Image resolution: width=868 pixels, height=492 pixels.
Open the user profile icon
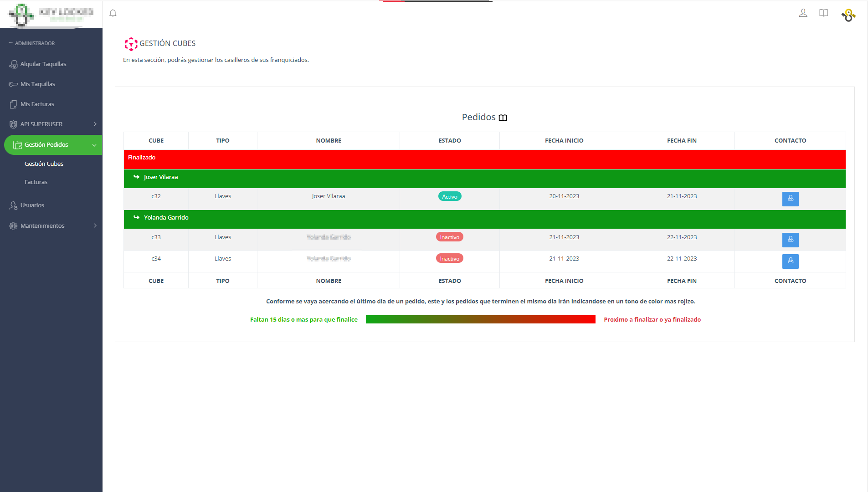[803, 13]
